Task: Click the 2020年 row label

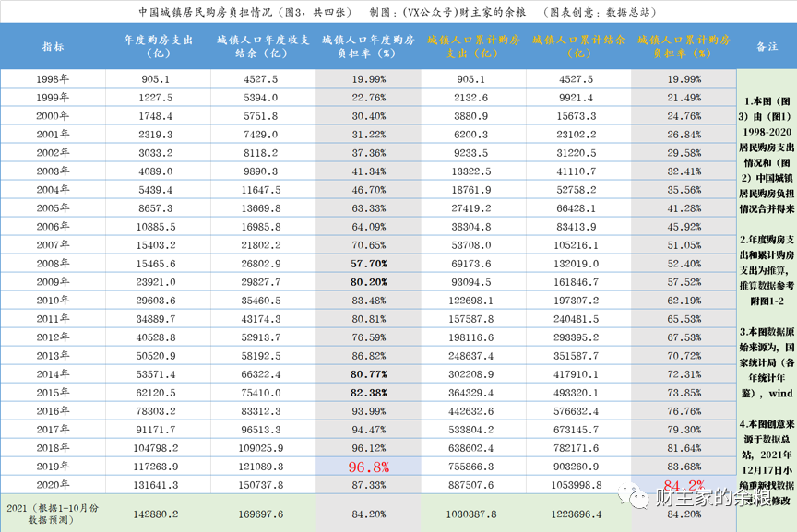Action: [53, 485]
